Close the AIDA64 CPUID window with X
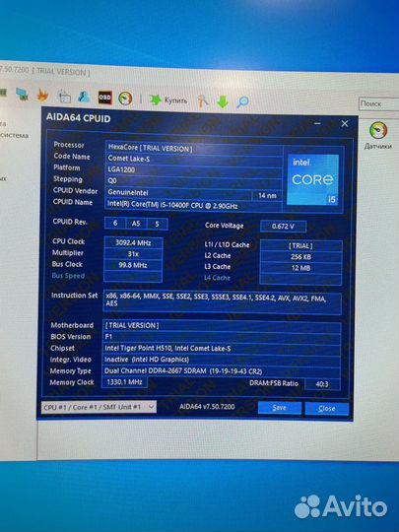399x532 pixels. 345,124
